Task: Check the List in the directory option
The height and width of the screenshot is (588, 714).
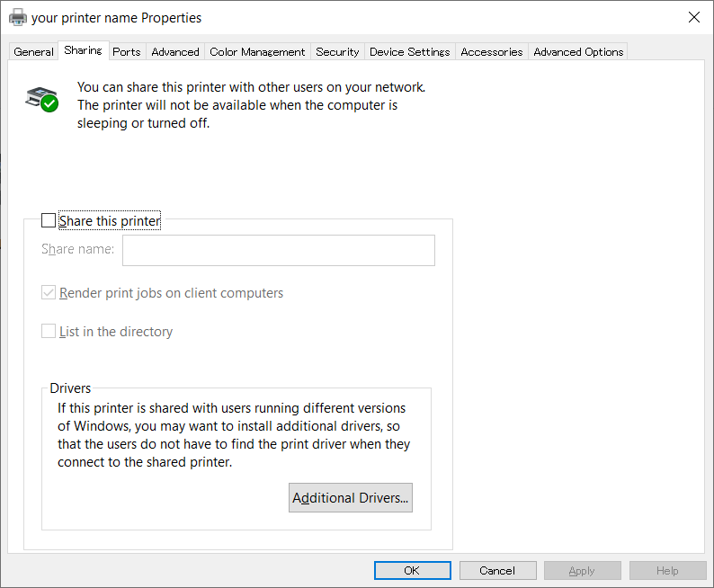Action: [49, 332]
